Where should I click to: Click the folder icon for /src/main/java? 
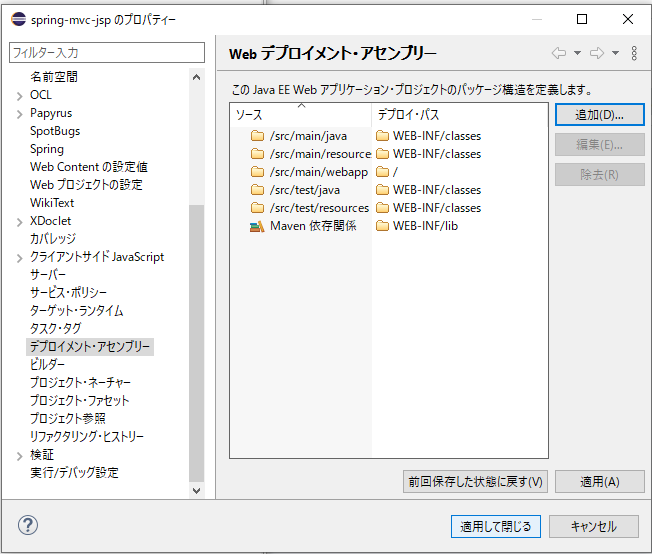[257, 136]
